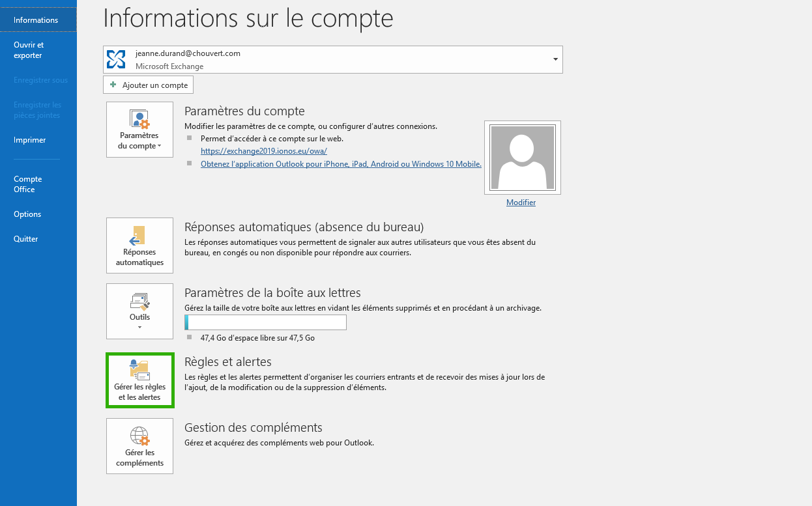Open the Paramètres du compte button

[x=139, y=130]
